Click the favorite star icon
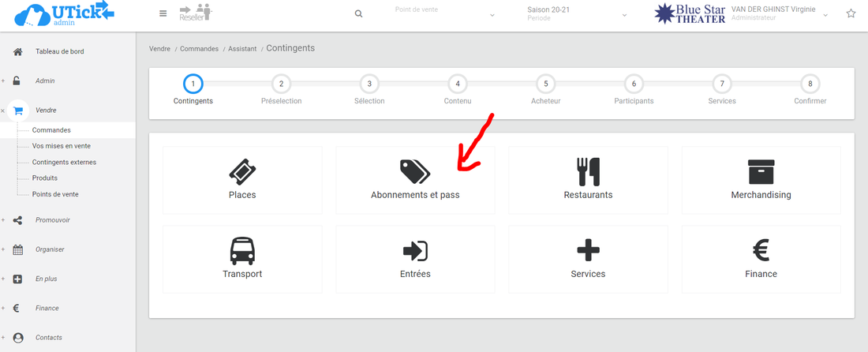868x352 pixels. click(x=851, y=13)
